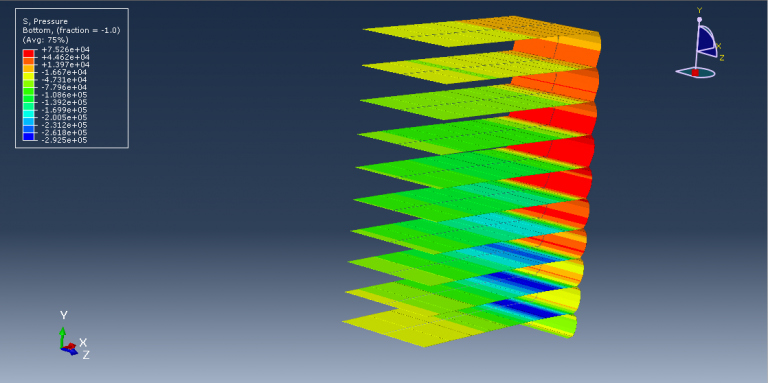
Task: Pick the yellow legend swatch near -4.731e+04
Action: pos(28,76)
